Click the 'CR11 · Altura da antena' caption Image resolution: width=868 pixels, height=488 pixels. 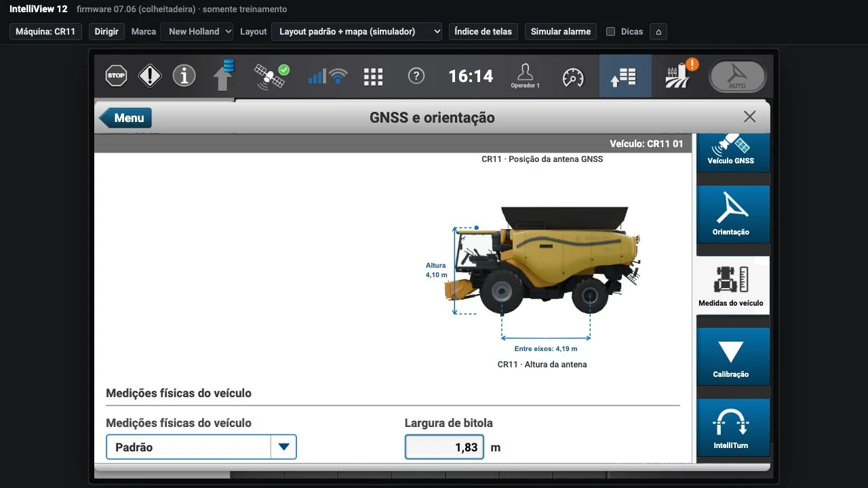pyautogui.click(x=542, y=365)
